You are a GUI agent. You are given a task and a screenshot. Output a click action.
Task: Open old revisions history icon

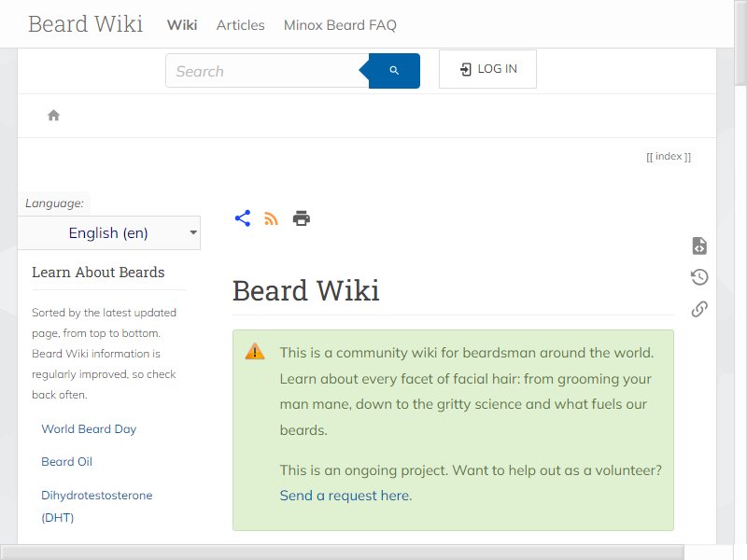tap(698, 277)
